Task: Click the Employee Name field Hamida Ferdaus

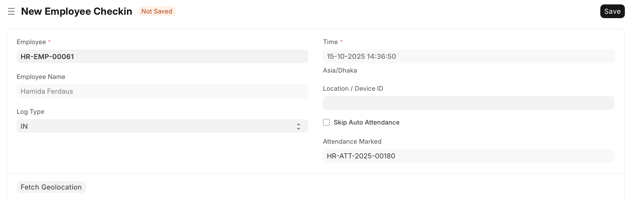Action: (162, 91)
